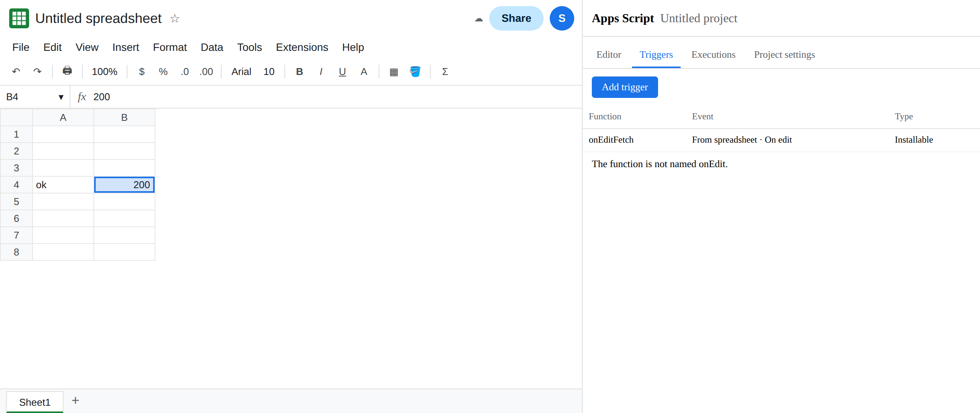Format as currency with dollar icon
980x413 pixels.
pyautogui.click(x=142, y=72)
